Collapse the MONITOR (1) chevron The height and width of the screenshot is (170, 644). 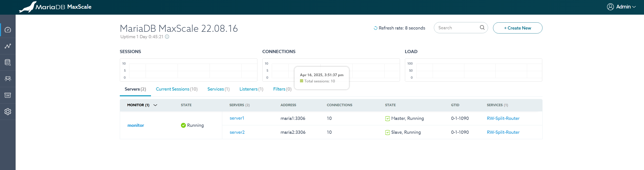(x=155, y=105)
